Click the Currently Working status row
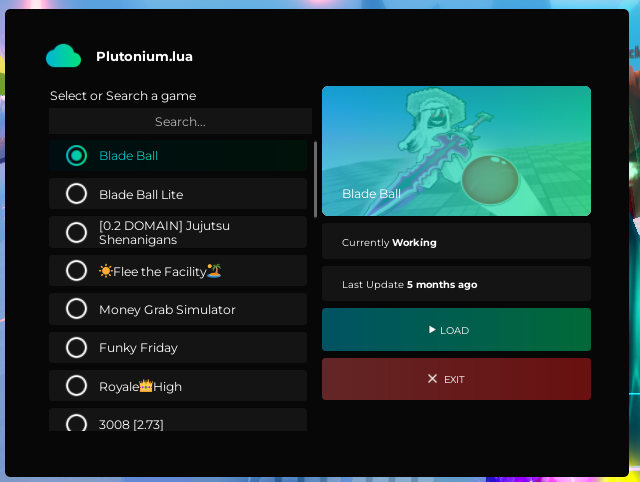The height and width of the screenshot is (482, 640). (x=456, y=242)
